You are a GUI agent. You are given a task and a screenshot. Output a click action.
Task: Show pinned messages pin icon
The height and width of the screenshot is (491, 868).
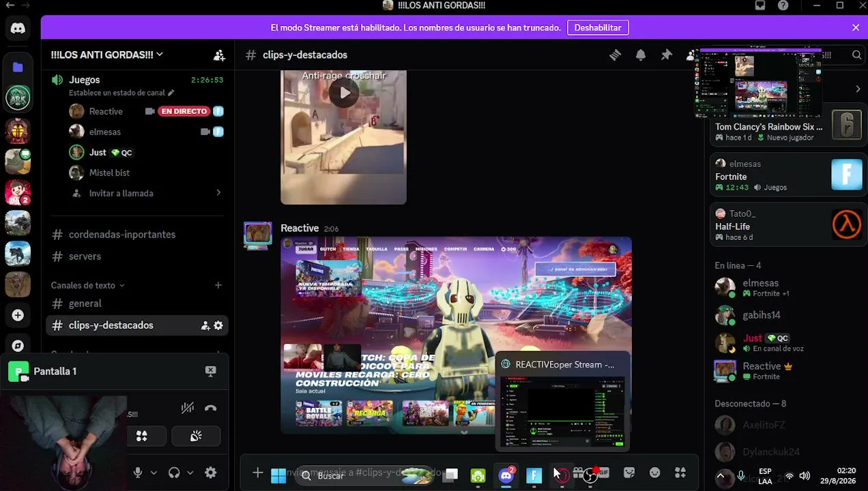pos(667,55)
